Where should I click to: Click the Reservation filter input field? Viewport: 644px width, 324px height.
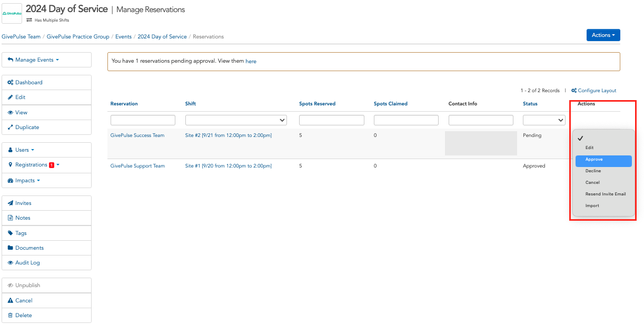(x=143, y=120)
